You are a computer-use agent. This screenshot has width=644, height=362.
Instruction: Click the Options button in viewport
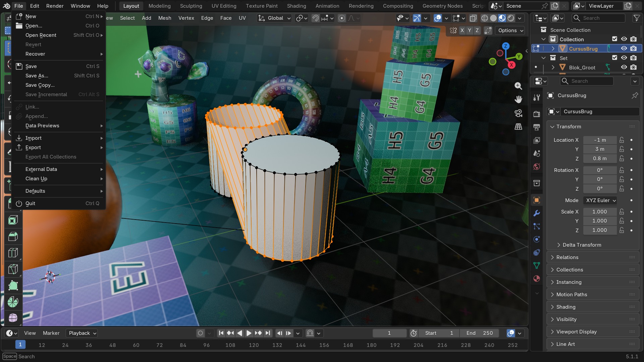coord(510,31)
